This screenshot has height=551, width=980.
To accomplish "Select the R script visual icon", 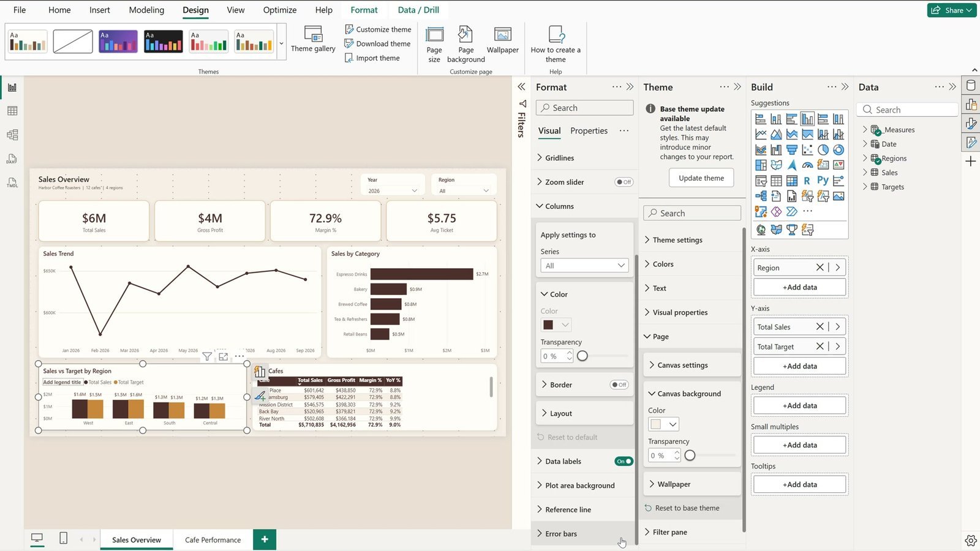I will [807, 181].
